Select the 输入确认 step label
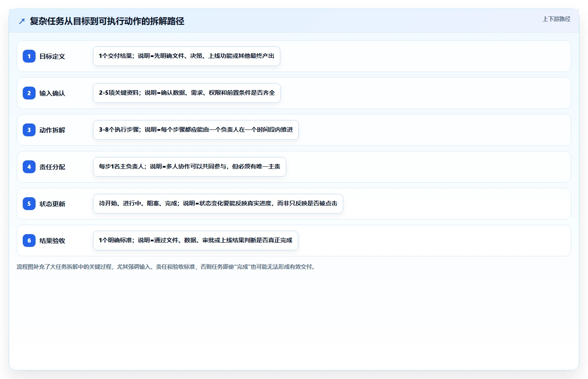Image resolution: width=588 pixels, height=379 pixels. pyautogui.click(x=52, y=93)
